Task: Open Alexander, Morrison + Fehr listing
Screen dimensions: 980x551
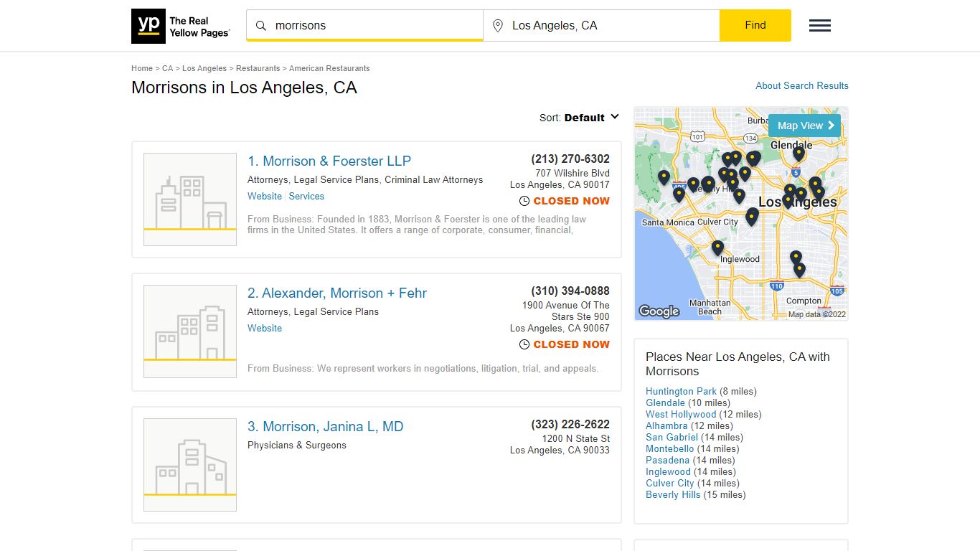Action: (x=337, y=293)
